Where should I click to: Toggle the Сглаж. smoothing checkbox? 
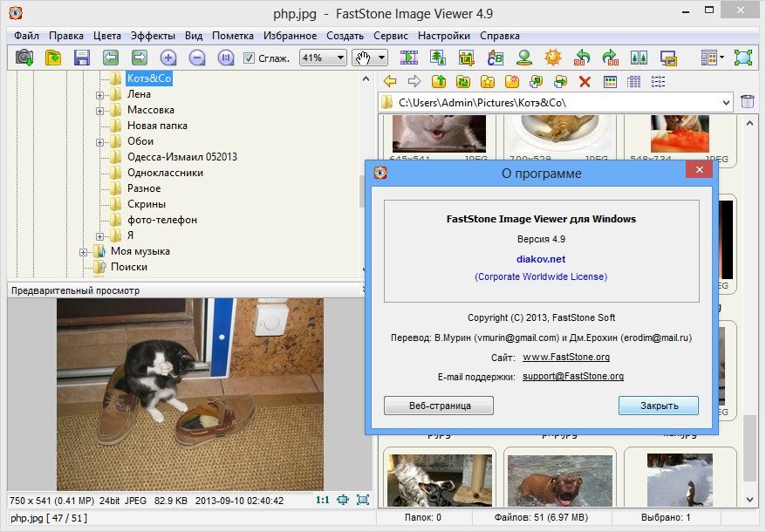click(x=250, y=58)
